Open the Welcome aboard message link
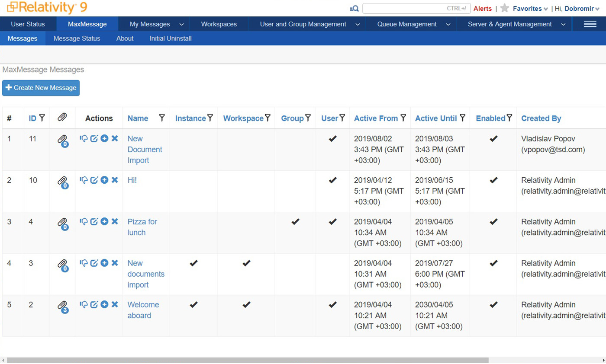The width and height of the screenshot is (606, 364). tap(143, 310)
